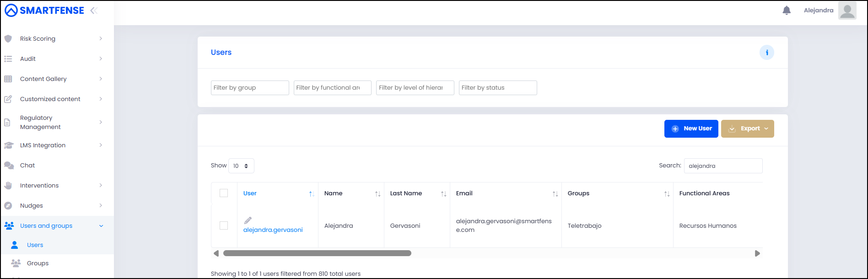Expand LMS Integration chevron

pyautogui.click(x=101, y=145)
